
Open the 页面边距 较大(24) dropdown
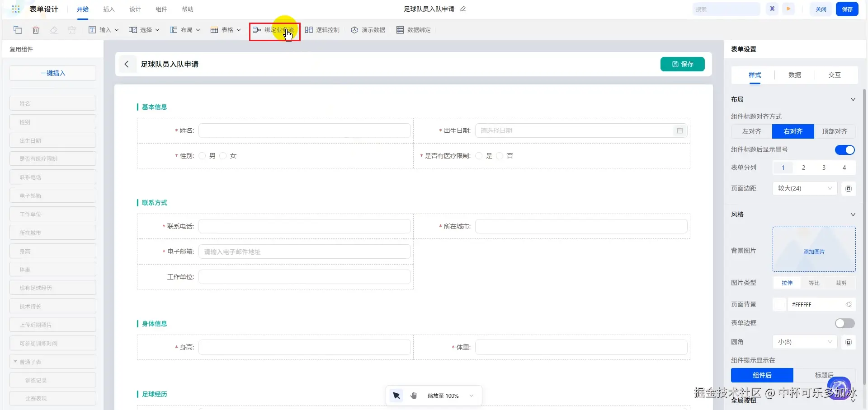805,188
